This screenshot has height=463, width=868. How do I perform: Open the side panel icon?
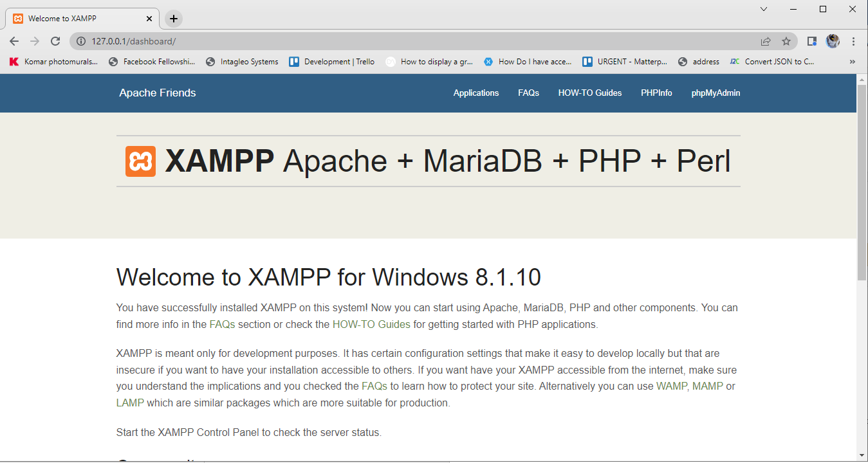tap(812, 41)
